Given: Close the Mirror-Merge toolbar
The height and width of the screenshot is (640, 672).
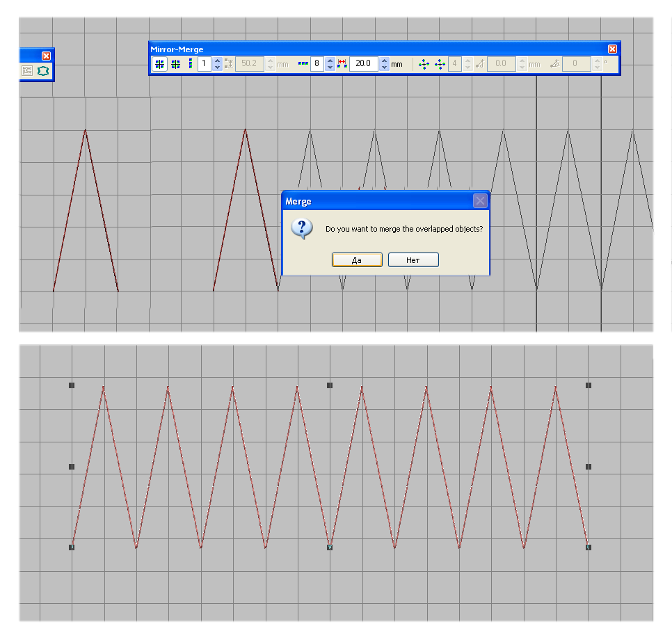Looking at the screenshot, I should point(612,49).
